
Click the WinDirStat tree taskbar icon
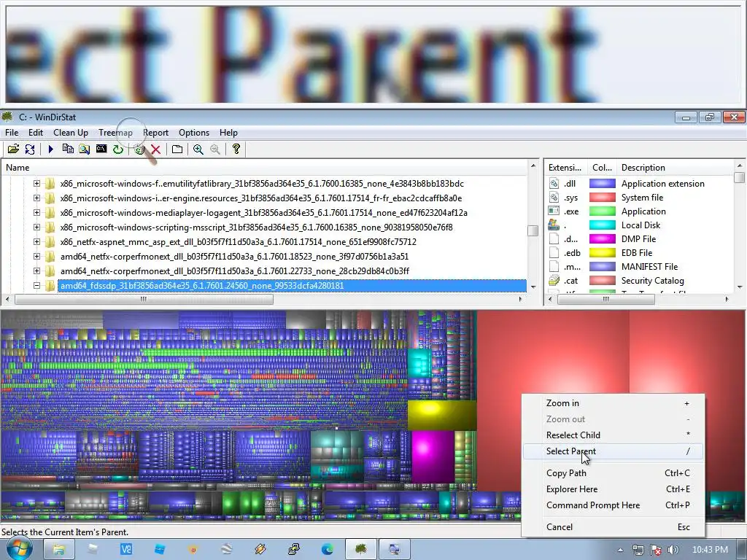point(361,550)
